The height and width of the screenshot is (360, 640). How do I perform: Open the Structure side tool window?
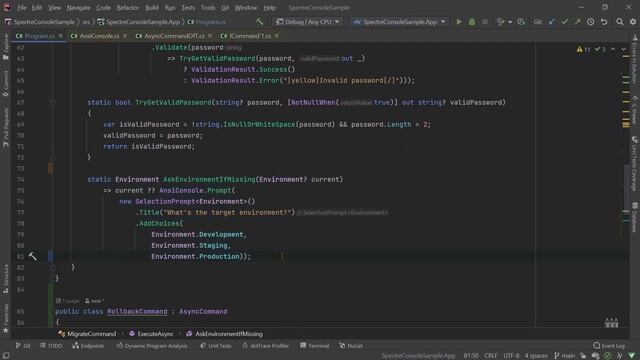coord(5,278)
